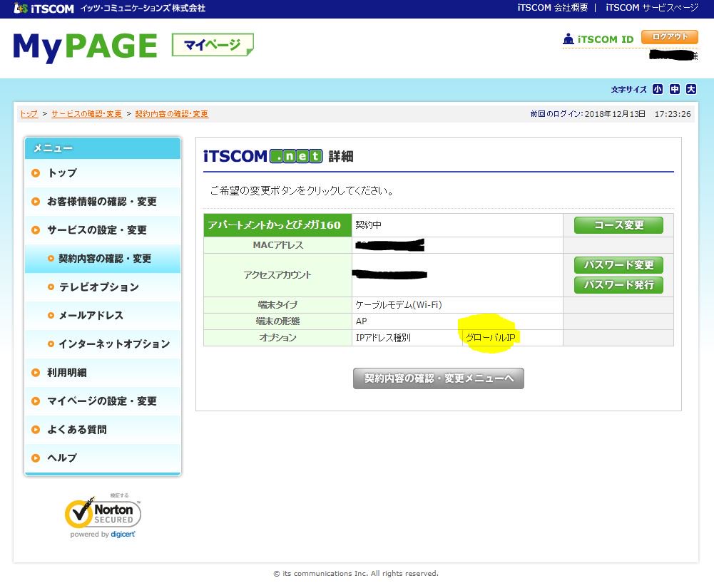714x588 pixels.
Task: Click the Norton Secured seal
Action: [103, 513]
